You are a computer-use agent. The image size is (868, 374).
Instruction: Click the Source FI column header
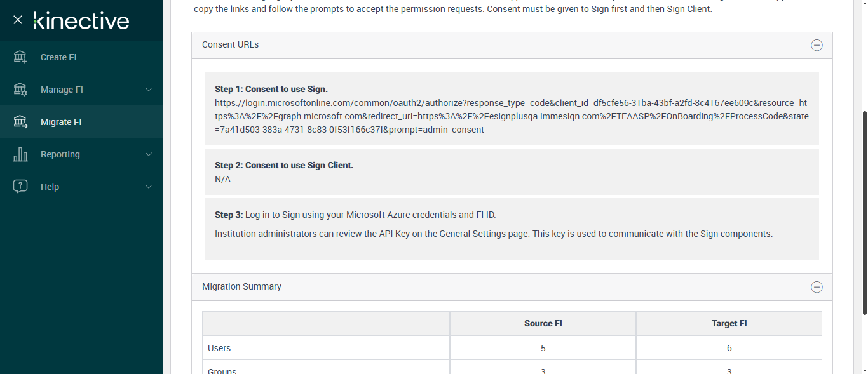(x=543, y=323)
